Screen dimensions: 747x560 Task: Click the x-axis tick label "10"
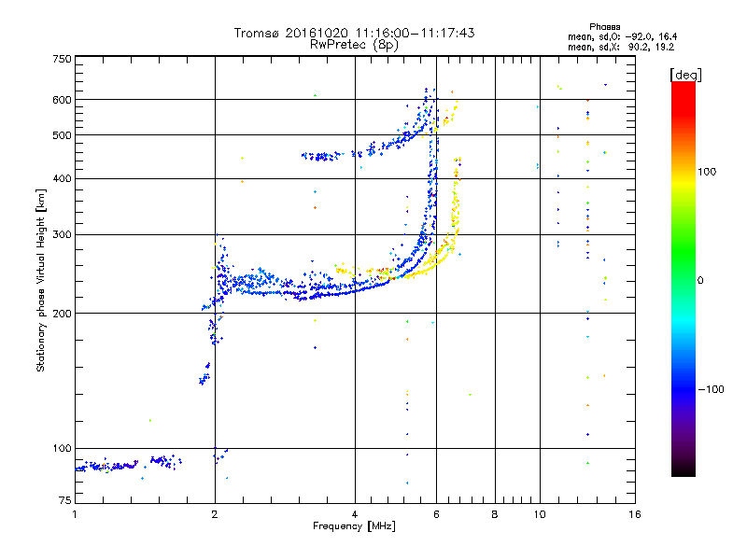540,514
